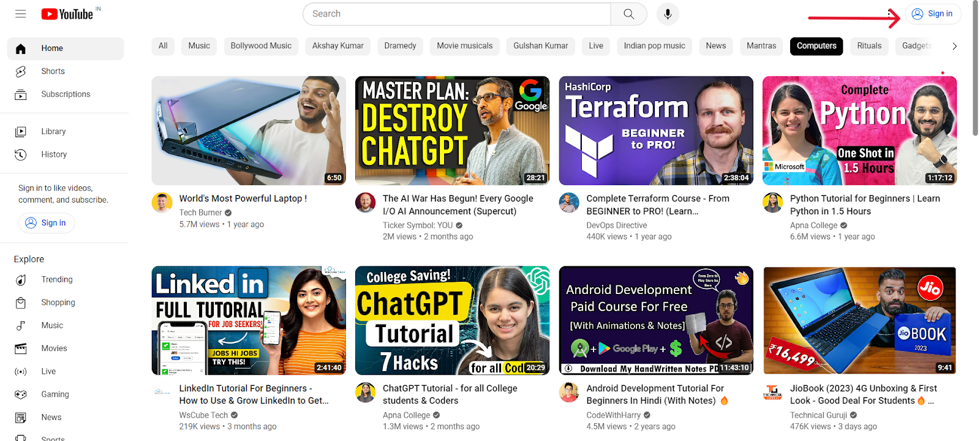The image size is (980, 441).
Task: Open DevOps Directive channel avatar
Action: coord(570,203)
